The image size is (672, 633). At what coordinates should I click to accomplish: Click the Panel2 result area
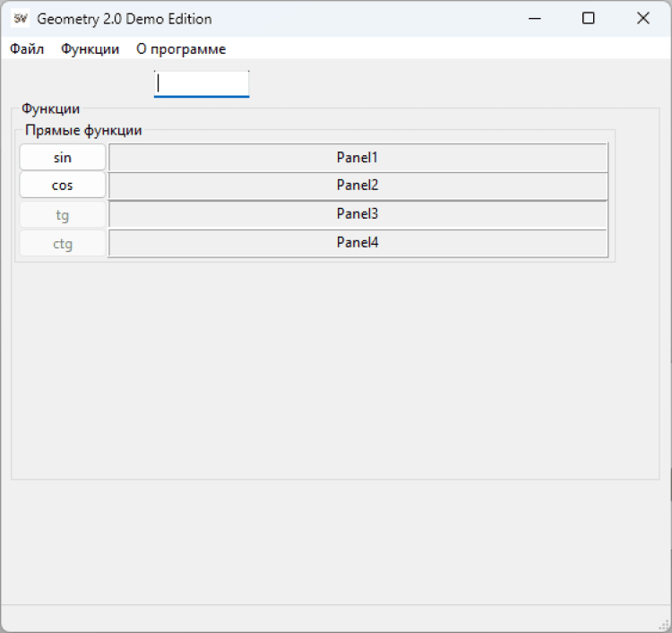tap(358, 186)
